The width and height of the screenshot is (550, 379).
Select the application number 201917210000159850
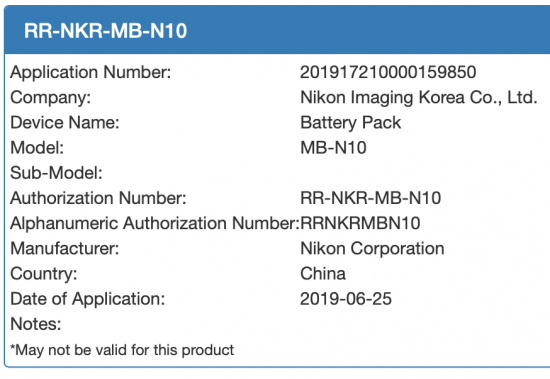[388, 72]
